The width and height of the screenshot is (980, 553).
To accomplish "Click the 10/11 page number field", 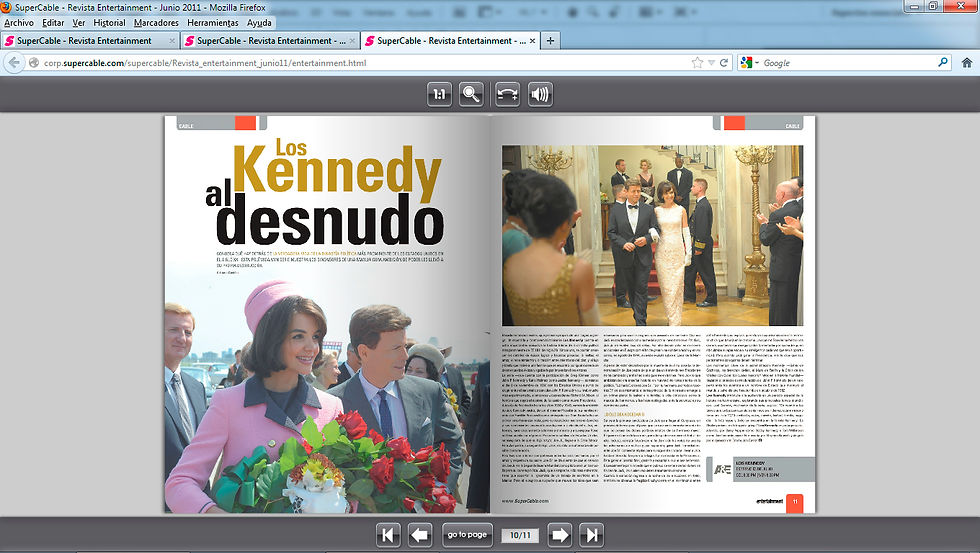I will tap(520, 536).
